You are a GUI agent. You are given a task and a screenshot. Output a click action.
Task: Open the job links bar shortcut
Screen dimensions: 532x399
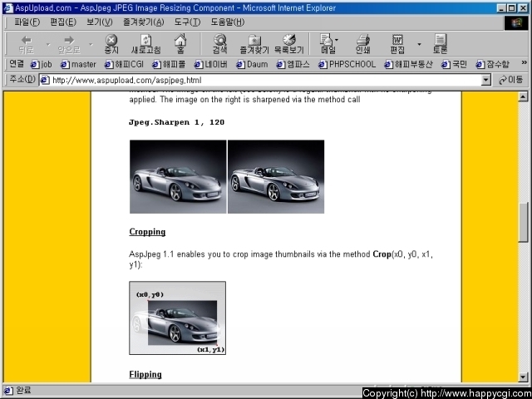(42, 64)
